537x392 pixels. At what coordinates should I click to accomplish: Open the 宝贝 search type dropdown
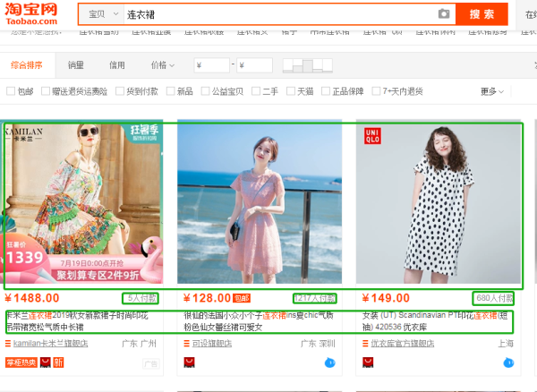click(103, 14)
